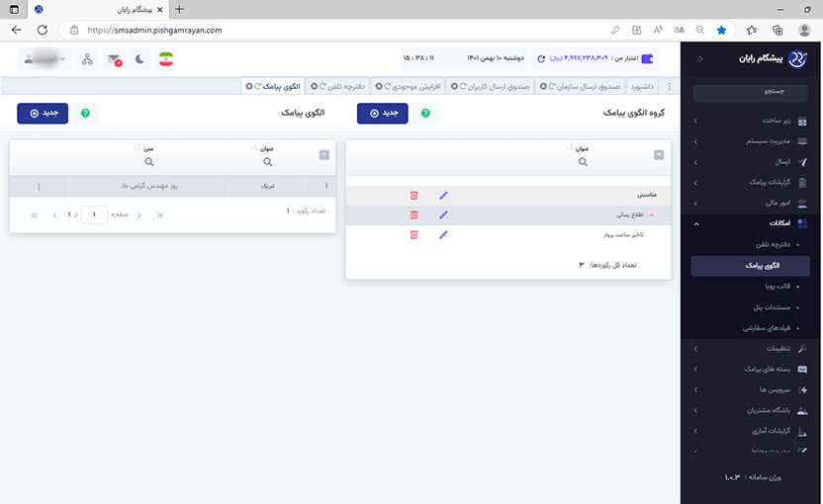Close the صندوق ارسال سازمان tab

coord(543,87)
